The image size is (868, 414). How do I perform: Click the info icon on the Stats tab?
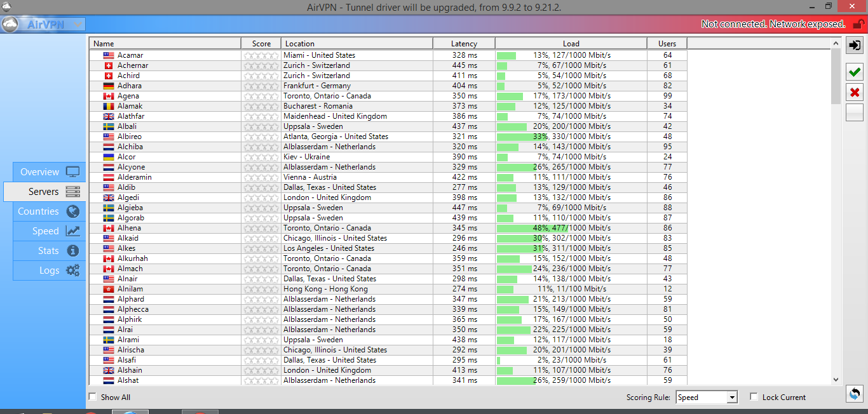pyautogui.click(x=72, y=251)
